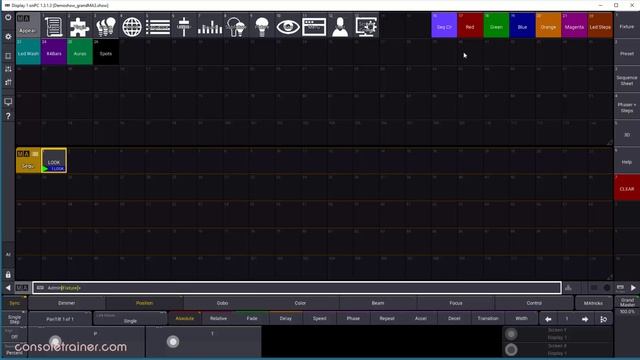The height and width of the screenshot is (360, 640).
Task: Select the list lines appearance tile
Action: tap(158, 27)
